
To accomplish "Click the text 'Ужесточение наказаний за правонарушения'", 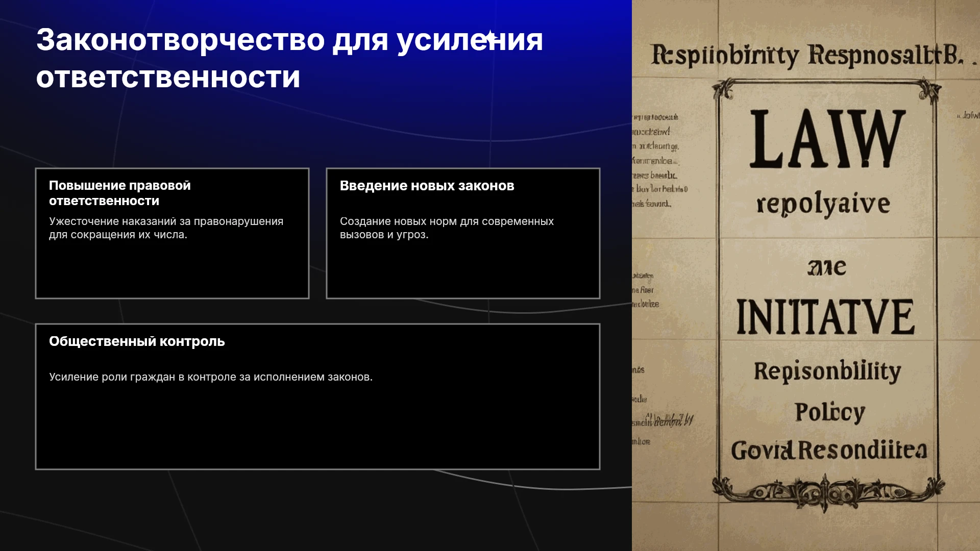I will 166,221.
